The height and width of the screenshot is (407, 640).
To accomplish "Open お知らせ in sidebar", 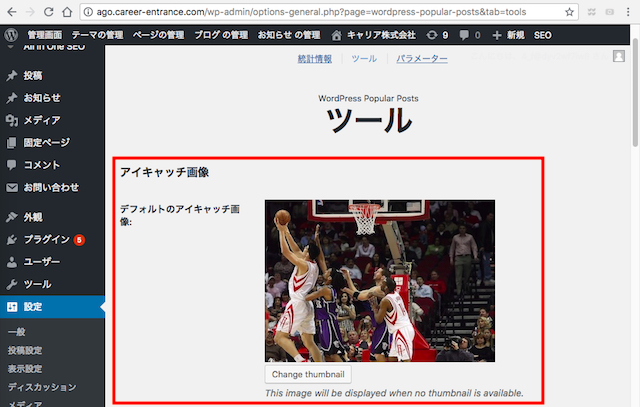I will click(42, 98).
